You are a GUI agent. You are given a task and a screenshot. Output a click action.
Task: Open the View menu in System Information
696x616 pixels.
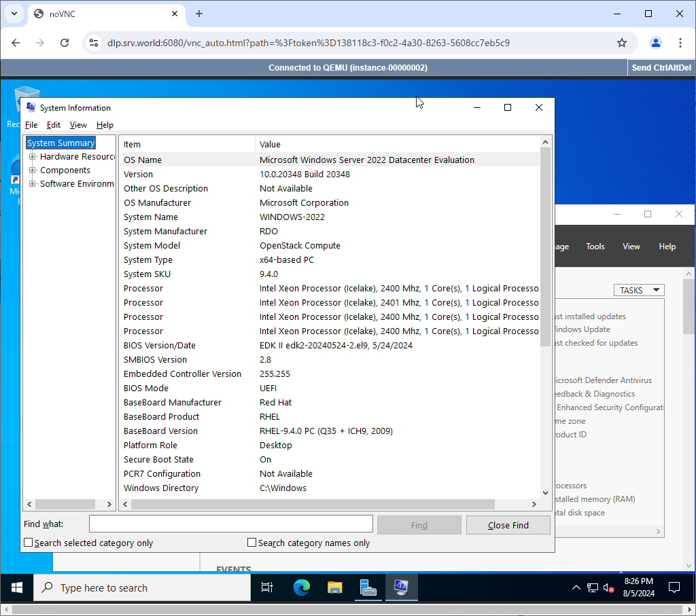click(78, 125)
